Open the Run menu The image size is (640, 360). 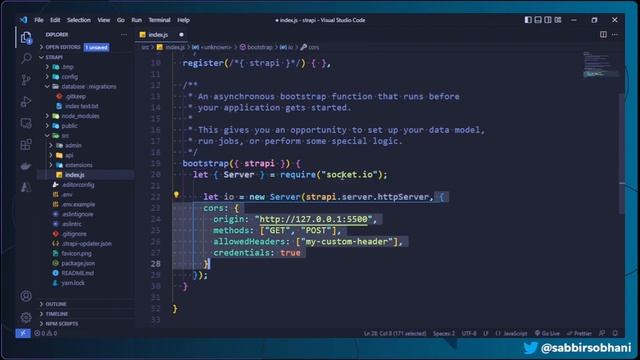[x=137, y=20]
